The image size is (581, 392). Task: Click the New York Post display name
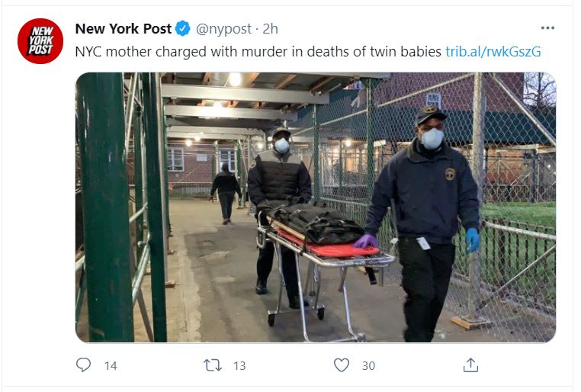(x=124, y=28)
